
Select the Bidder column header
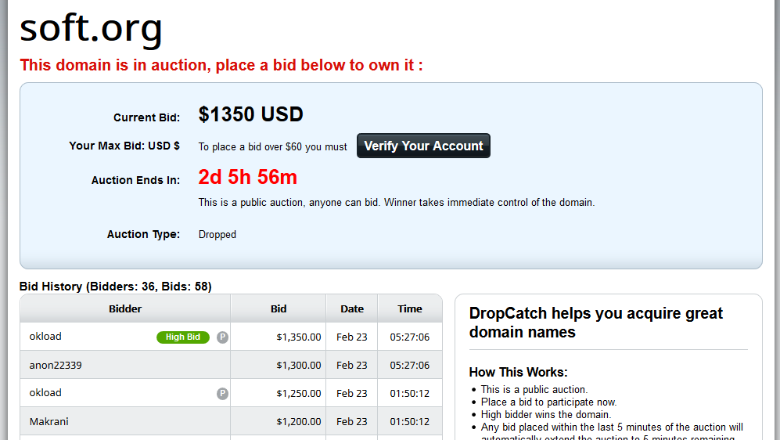[125, 309]
